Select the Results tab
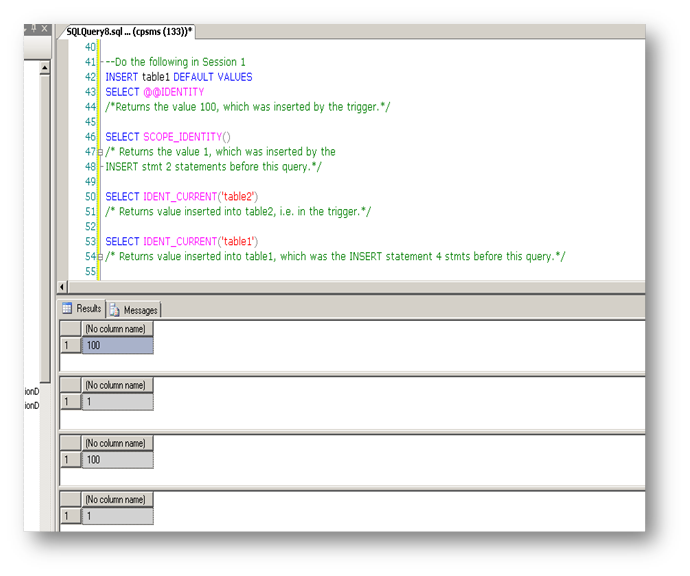This screenshot has width=690, height=576. [82, 308]
